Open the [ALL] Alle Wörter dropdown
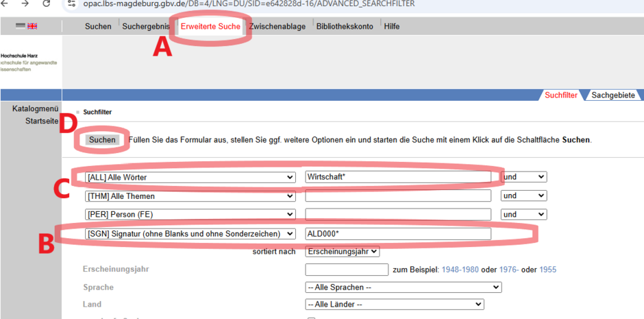The image size is (644, 319). pos(190,177)
